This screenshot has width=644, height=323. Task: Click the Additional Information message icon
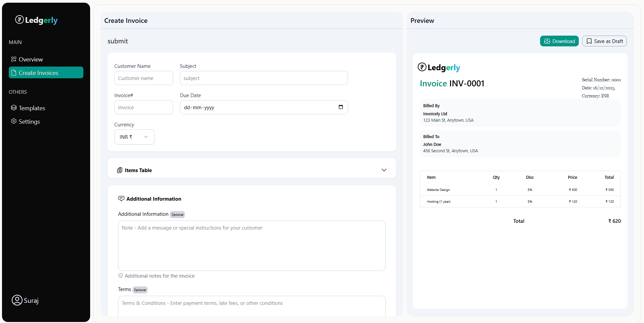pos(121,199)
